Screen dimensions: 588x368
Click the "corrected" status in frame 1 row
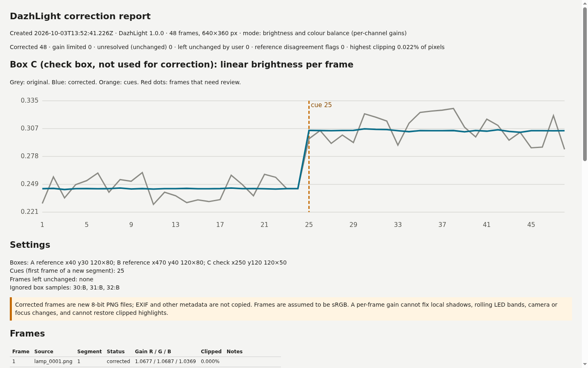[118, 361]
